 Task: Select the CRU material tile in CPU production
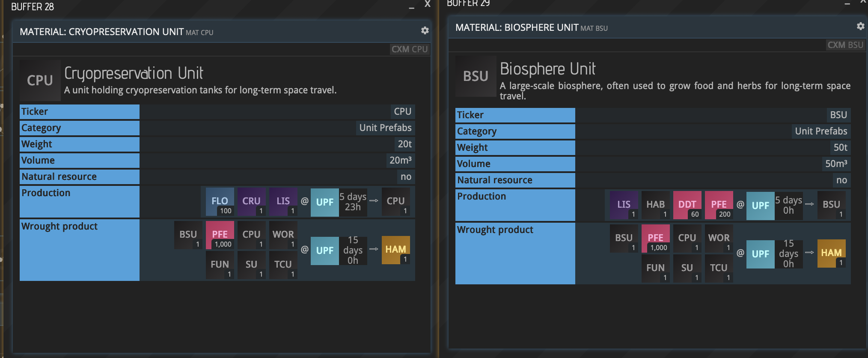coord(251,202)
